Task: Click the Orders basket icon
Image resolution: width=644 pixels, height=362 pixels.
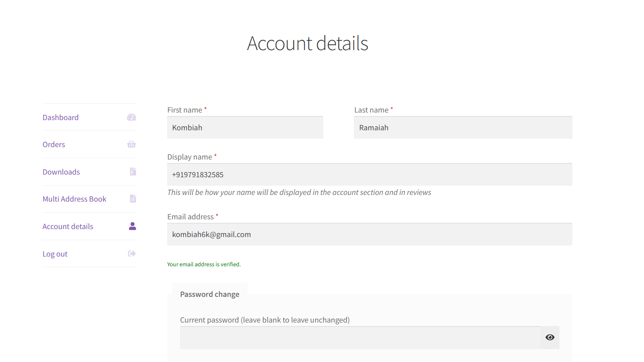Action: (x=131, y=144)
